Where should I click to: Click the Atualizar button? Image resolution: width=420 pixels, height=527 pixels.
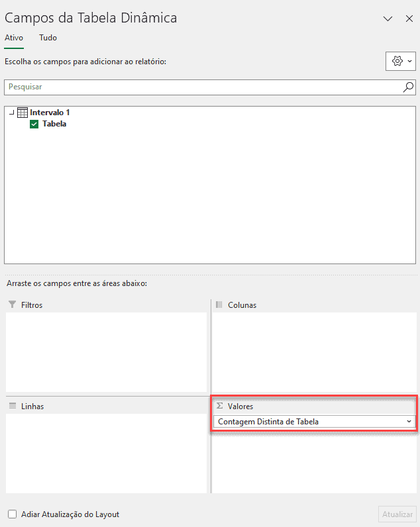397,514
